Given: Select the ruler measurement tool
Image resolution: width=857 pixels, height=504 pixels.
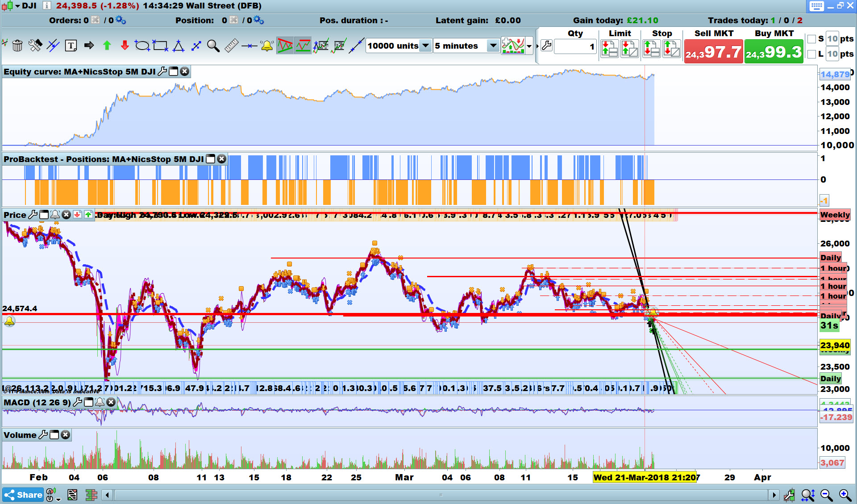Looking at the screenshot, I should (x=231, y=46).
